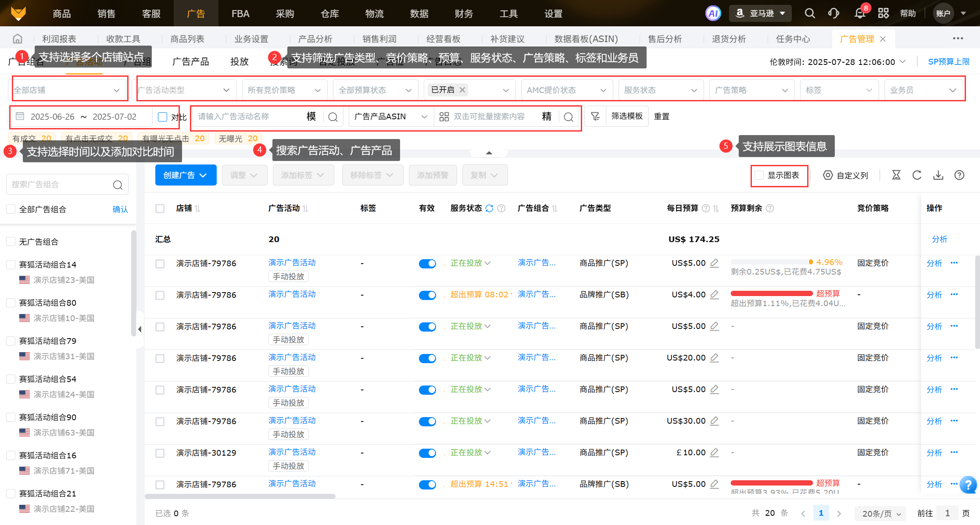Open the 创建广告 dropdown button
The height and width of the screenshot is (525, 980).
click(186, 175)
